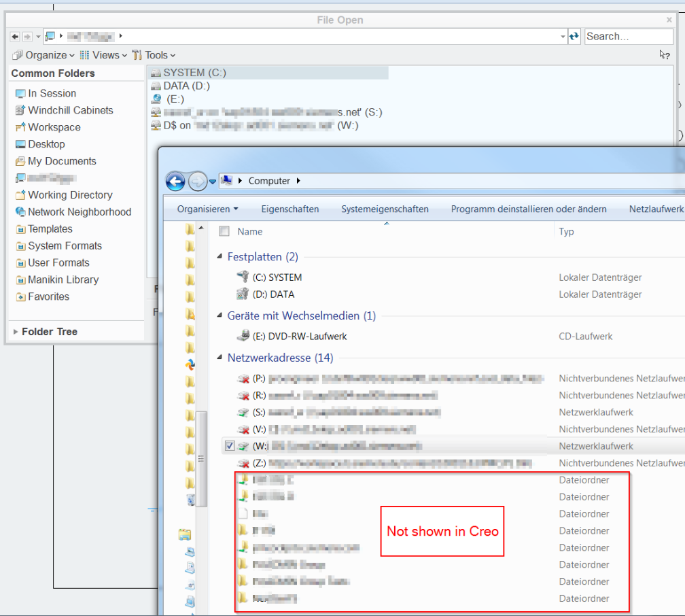Select the Workspace folder icon

pos(20,127)
